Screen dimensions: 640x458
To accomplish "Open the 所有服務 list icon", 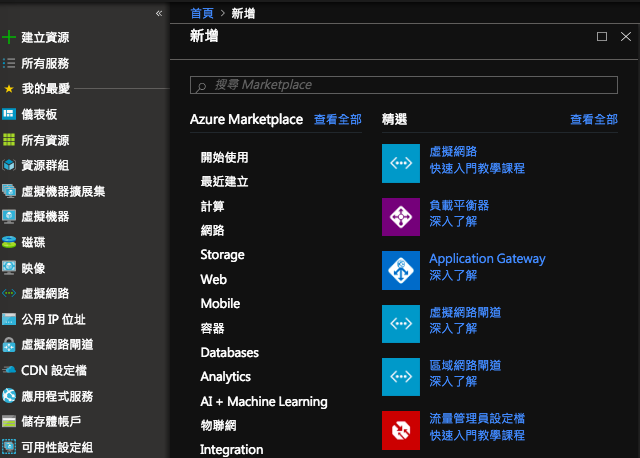I will [9, 63].
